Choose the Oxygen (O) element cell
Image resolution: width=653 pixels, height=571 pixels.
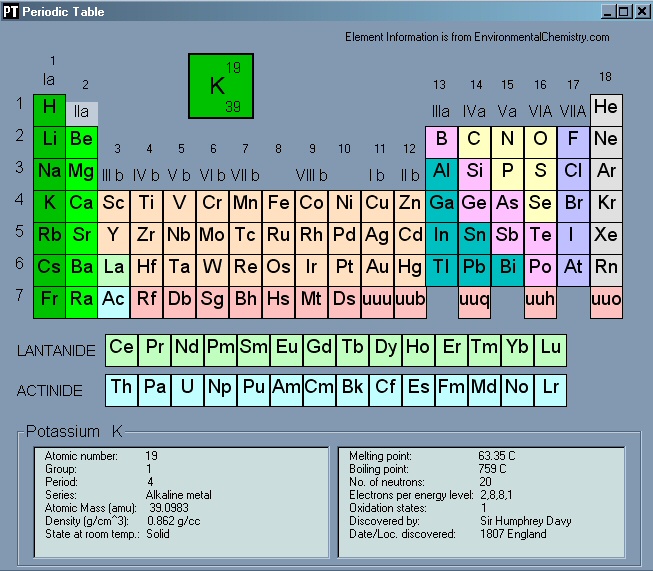pos(540,140)
